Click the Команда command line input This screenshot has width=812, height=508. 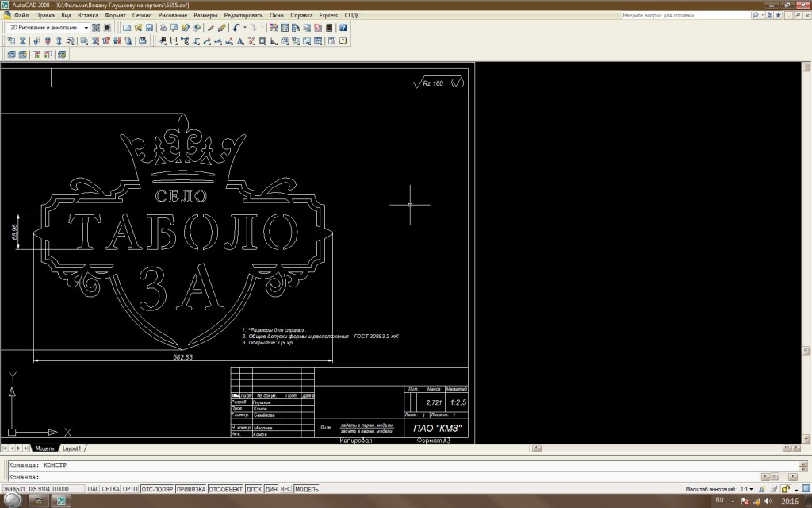tap(383, 476)
